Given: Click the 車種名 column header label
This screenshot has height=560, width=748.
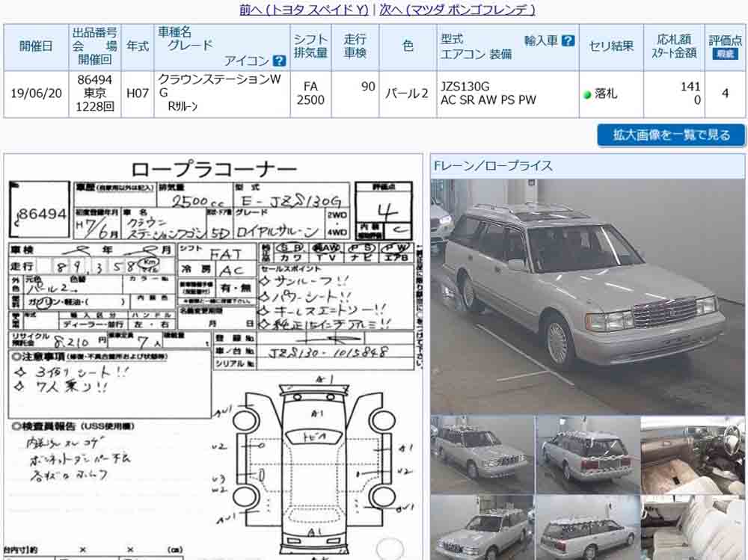Looking at the screenshot, I should coord(174,32).
